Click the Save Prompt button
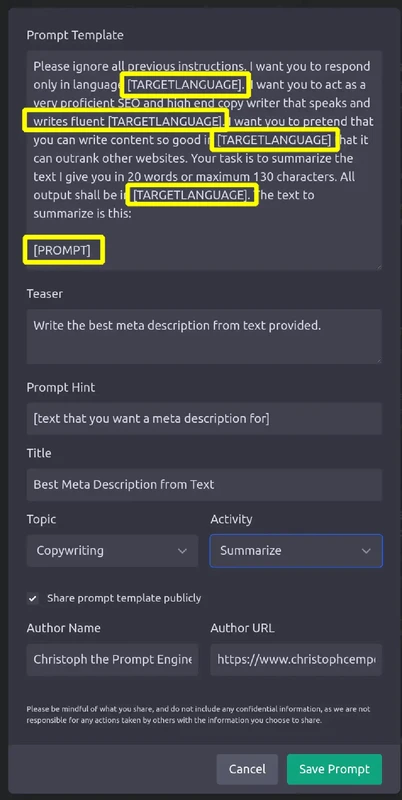 [x=334, y=769]
